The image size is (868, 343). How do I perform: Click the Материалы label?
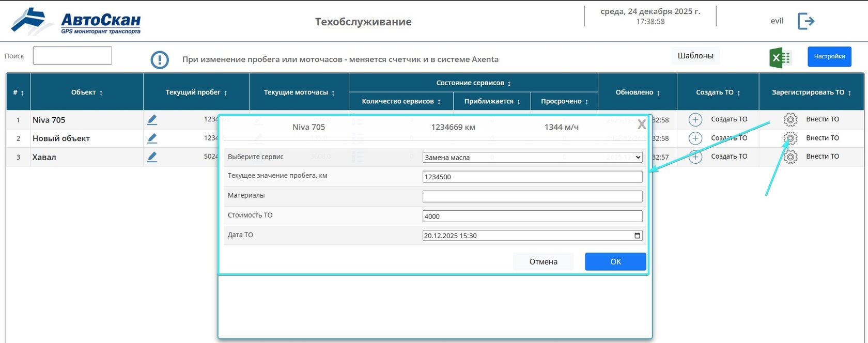pyautogui.click(x=246, y=195)
